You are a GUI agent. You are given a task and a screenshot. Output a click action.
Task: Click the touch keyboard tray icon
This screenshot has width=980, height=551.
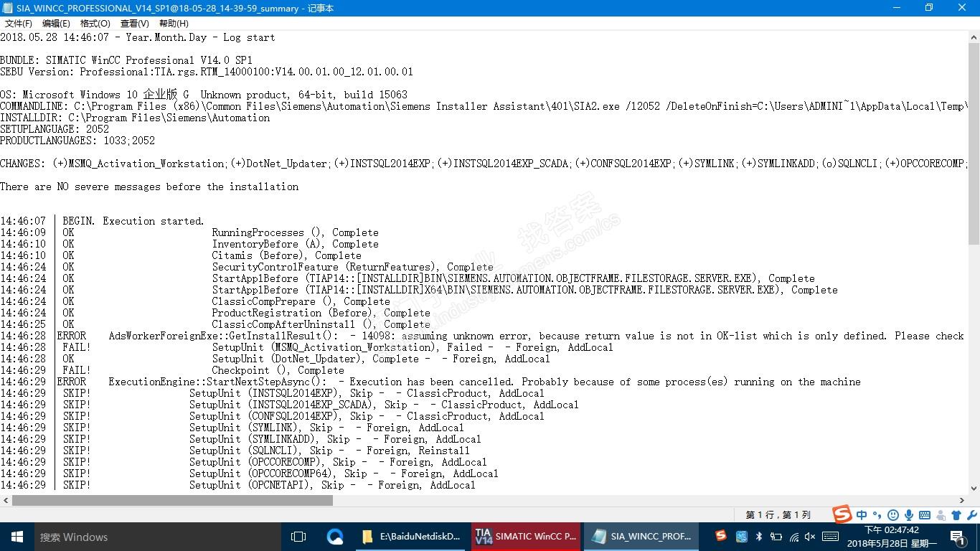830,536
